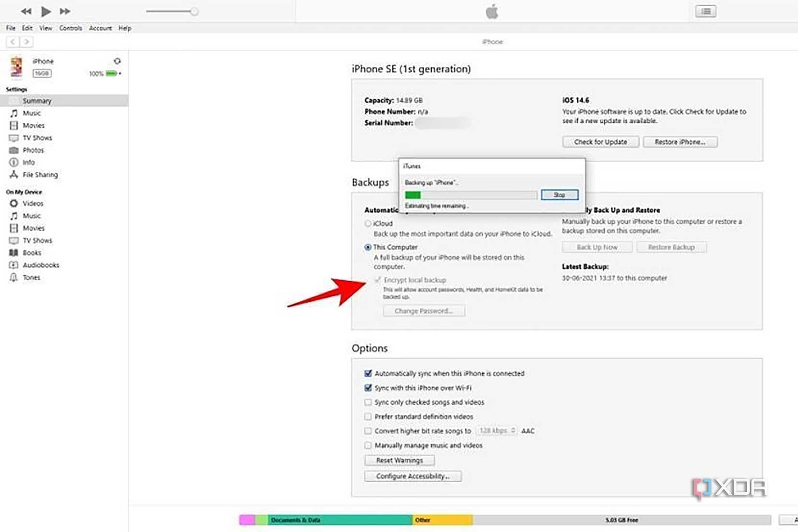Click the rewind playback button

26,11
